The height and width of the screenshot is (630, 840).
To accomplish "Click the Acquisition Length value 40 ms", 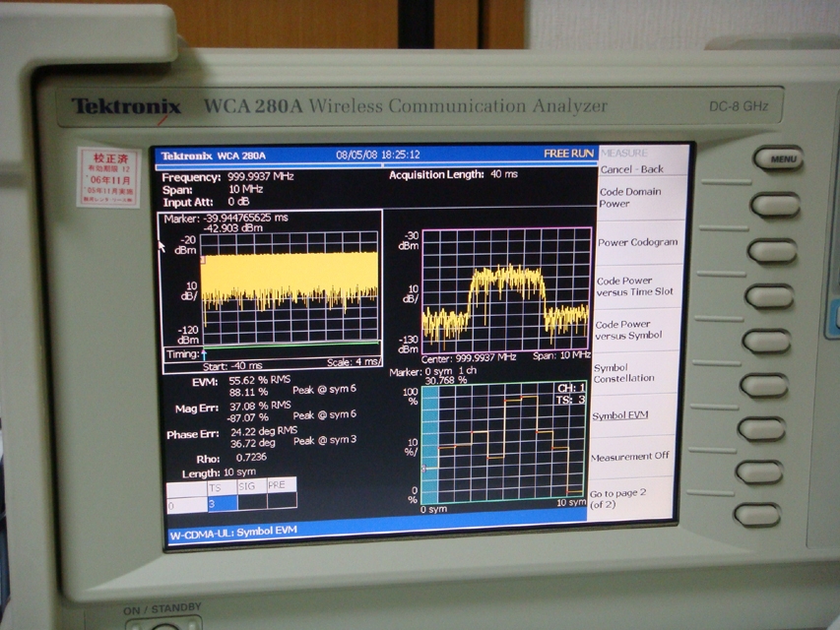I will pyautogui.click(x=503, y=174).
